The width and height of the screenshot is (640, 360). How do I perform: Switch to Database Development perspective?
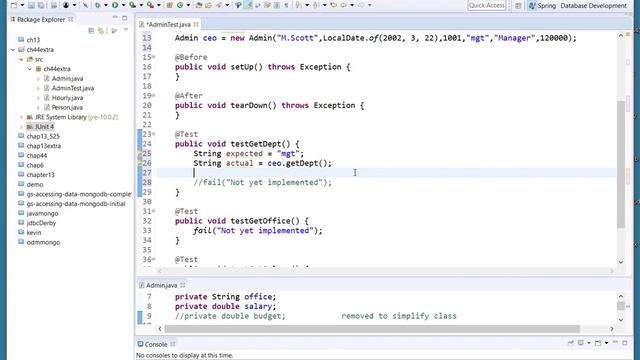click(593, 6)
